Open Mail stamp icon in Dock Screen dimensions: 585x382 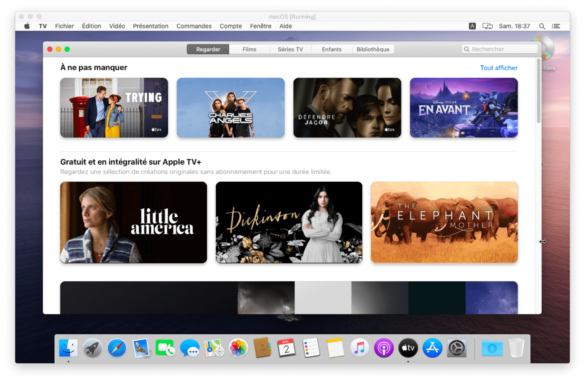tap(141, 348)
